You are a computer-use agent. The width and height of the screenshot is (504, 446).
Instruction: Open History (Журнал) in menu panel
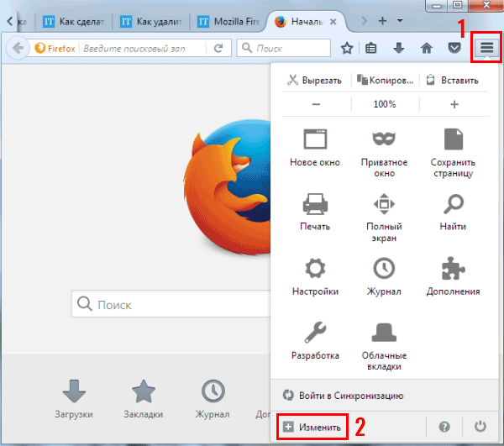coord(384,276)
